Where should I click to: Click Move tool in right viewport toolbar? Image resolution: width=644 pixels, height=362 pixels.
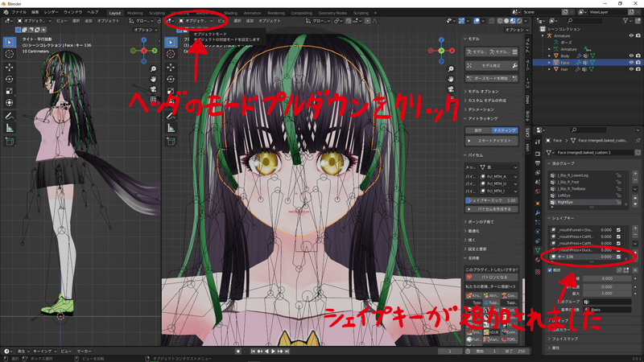pos(171,68)
